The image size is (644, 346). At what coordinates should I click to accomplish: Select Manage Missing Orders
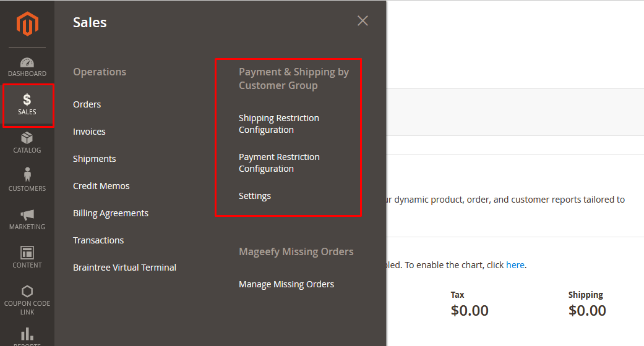pyautogui.click(x=286, y=284)
